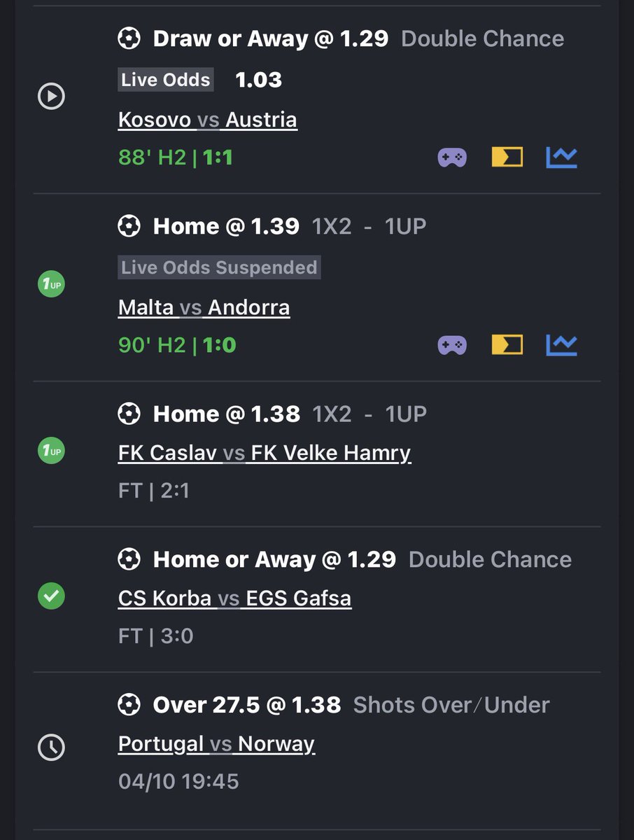Click the soccer ball icon next to Over 27.5
634x840 pixels.
coord(129,705)
